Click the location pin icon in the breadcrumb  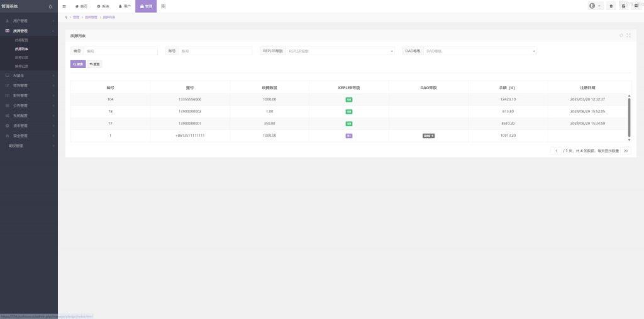(x=67, y=17)
